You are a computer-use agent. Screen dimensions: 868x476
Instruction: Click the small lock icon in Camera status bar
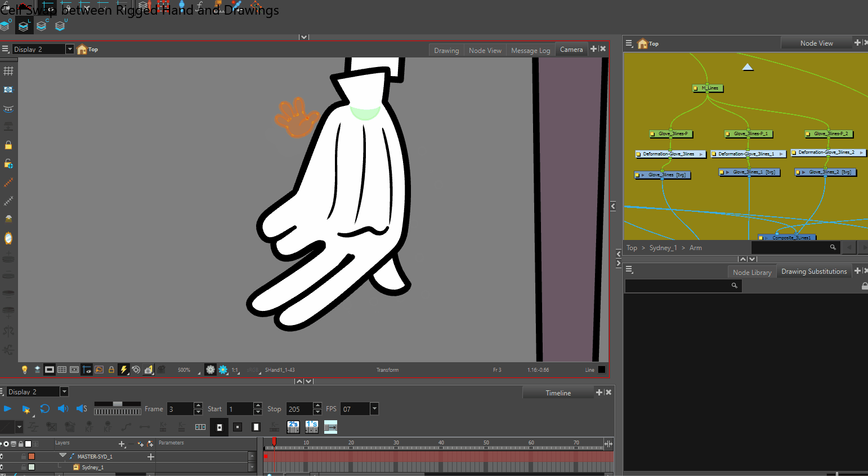click(111, 370)
